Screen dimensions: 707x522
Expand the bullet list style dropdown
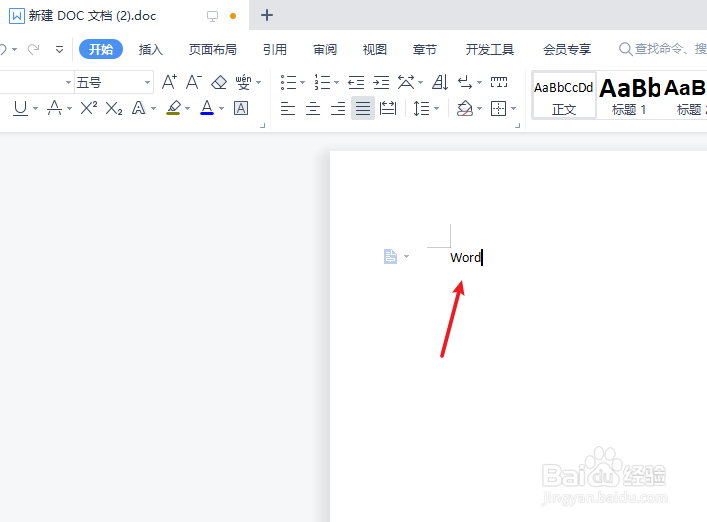(x=303, y=82)
